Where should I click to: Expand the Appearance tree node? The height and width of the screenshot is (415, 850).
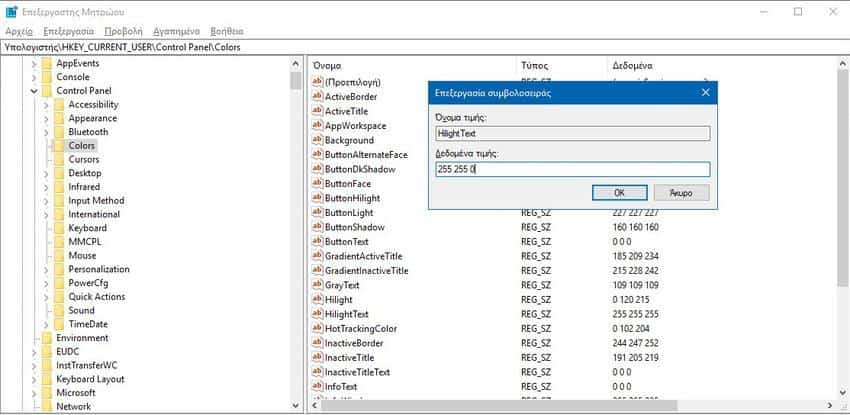[x=47, y=119]
